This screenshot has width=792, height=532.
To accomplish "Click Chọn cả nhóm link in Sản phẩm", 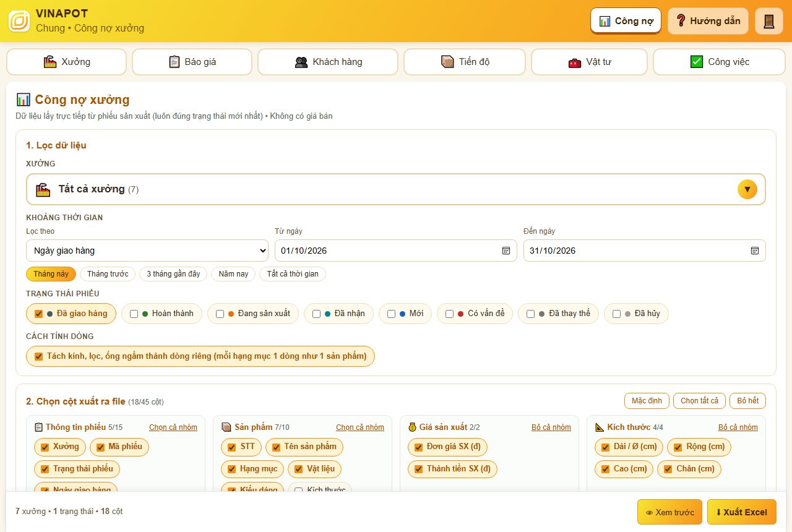I will point(360,427).
